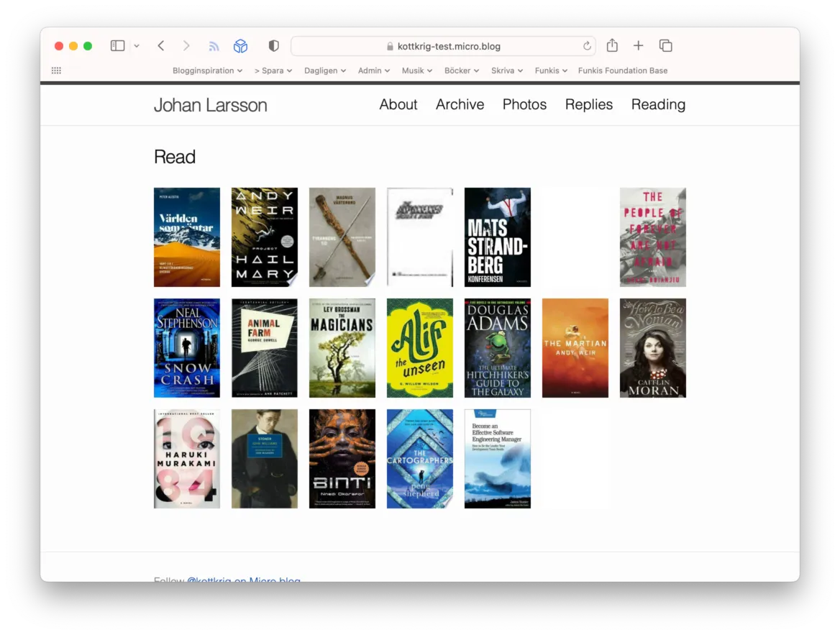Open Project Hail Mary book cover
Viewport: 840px width, 635px height.
(264, 237)
